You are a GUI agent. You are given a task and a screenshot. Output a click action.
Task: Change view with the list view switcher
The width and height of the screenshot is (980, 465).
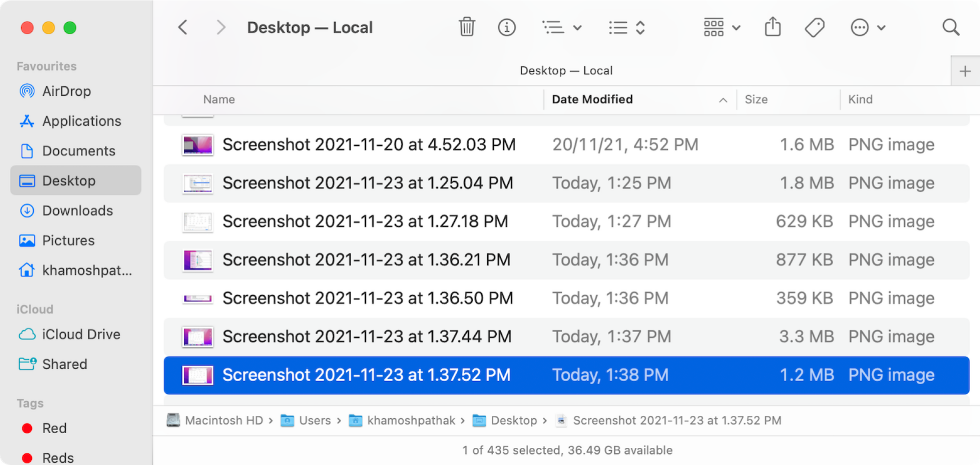click(627, 27)
